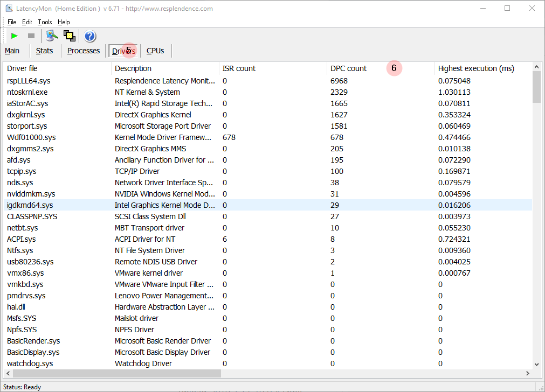Select the rspLLL64.sys driver row
The height and width of the screenshot is (392, 545).
coord(267,81)
